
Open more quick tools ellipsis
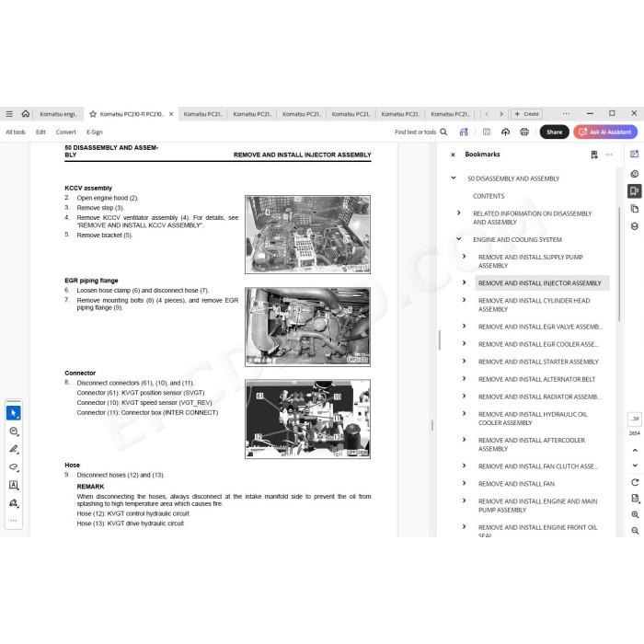pyautogui.click(x=14, y=521)
